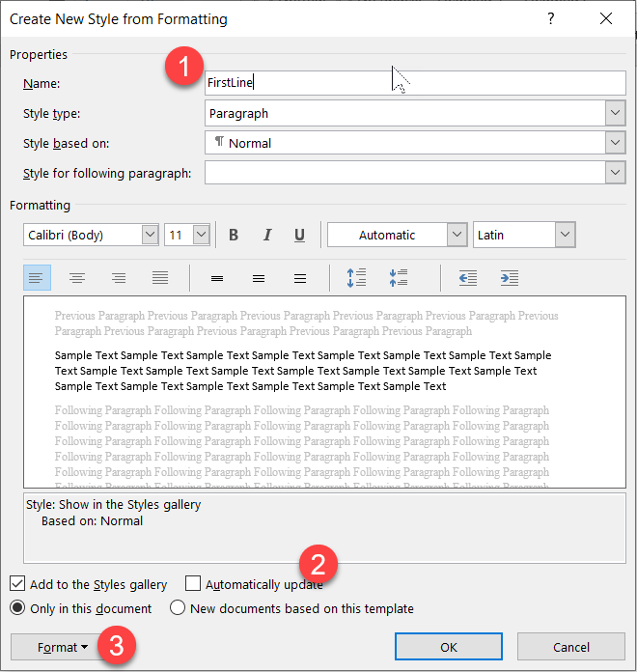Screen dimensions: 637x672
Task: Select Center alignment icon
Action: coord(77,278)
